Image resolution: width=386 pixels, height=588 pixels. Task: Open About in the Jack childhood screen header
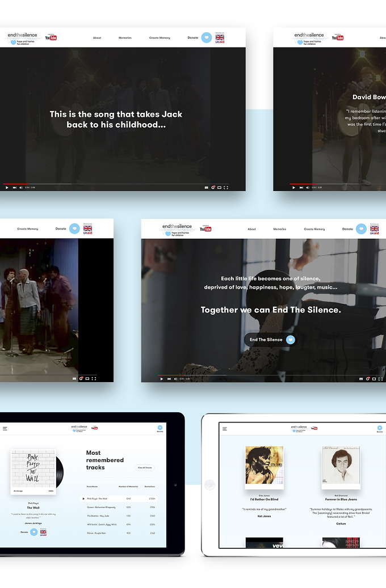coord(97,38)
